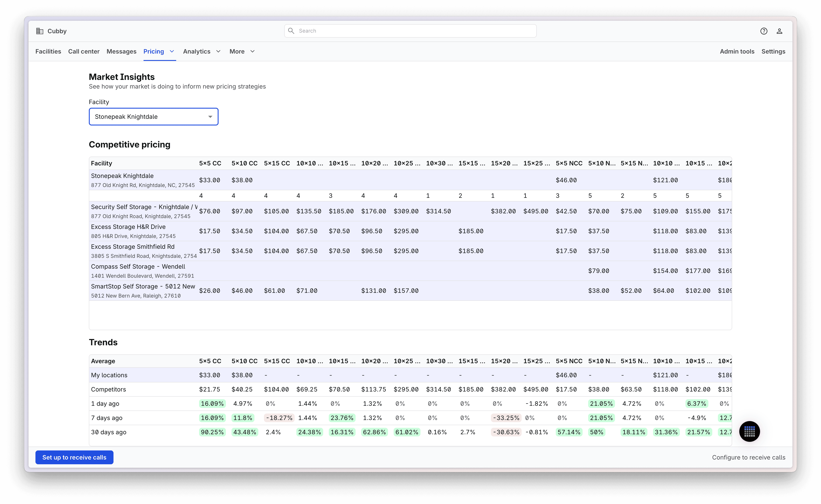Click the 90.25% badge in 30 days ago row

[x=212, y=432]
